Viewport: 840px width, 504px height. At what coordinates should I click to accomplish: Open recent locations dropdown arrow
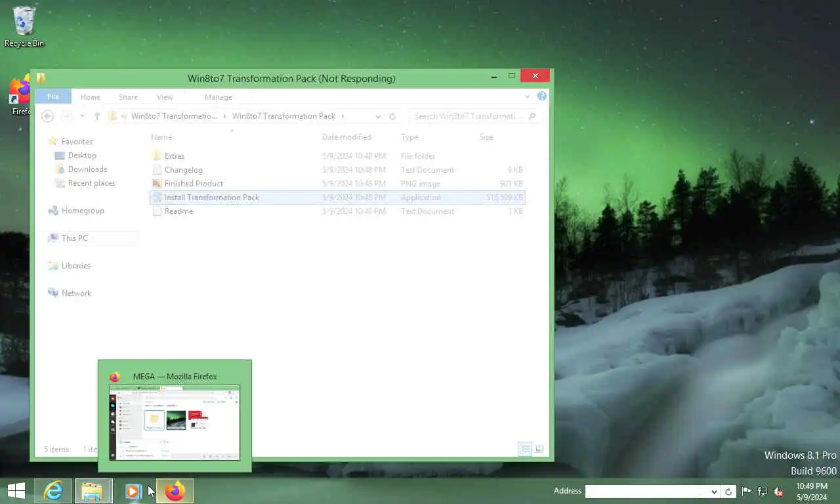click(82, 116)
